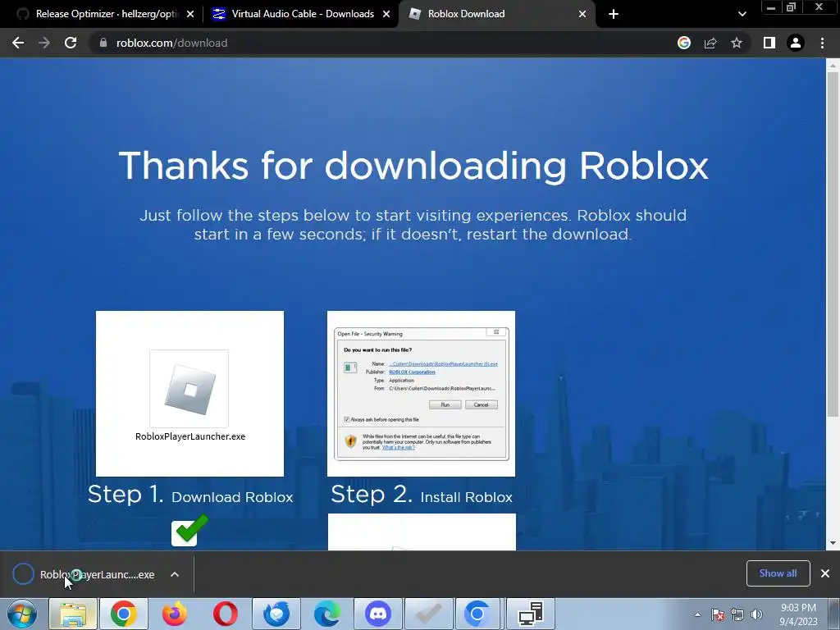
Task: Go back to the previous page
Action: point(18,43)
